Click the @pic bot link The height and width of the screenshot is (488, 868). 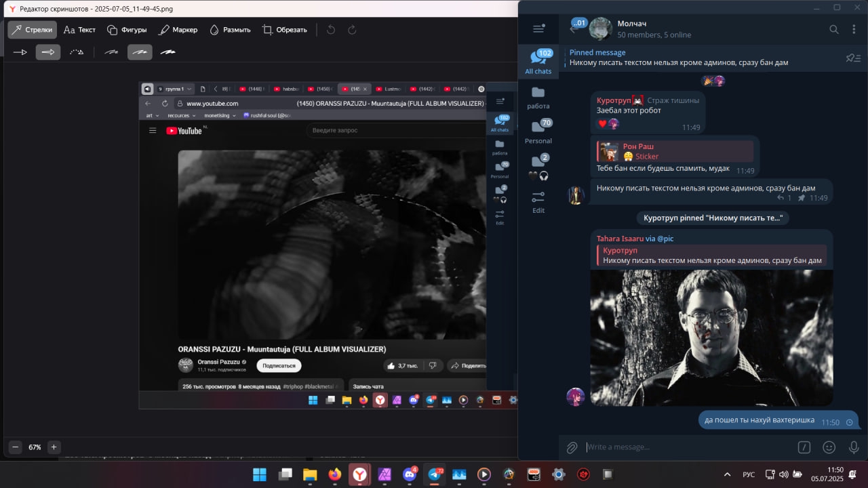point(665,239)
